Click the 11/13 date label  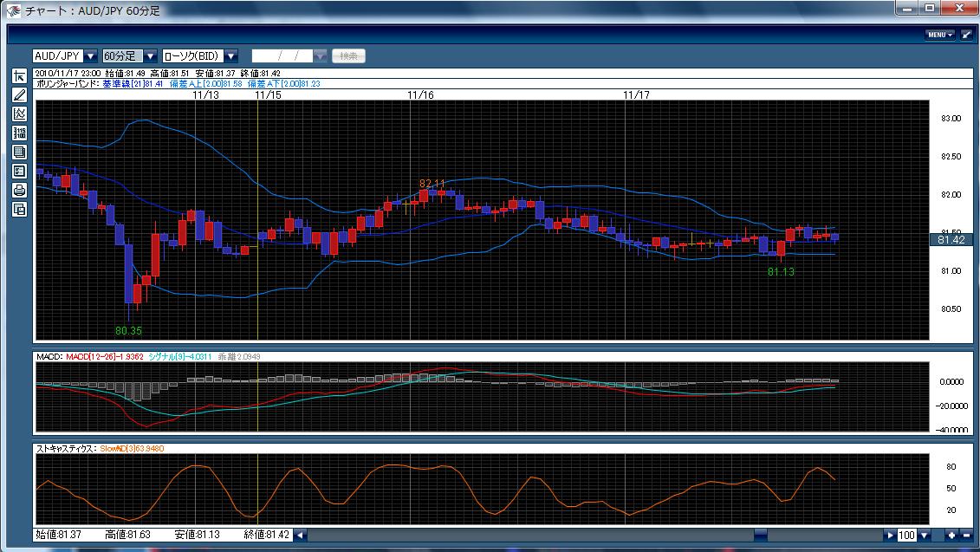(x=205, y=95)
